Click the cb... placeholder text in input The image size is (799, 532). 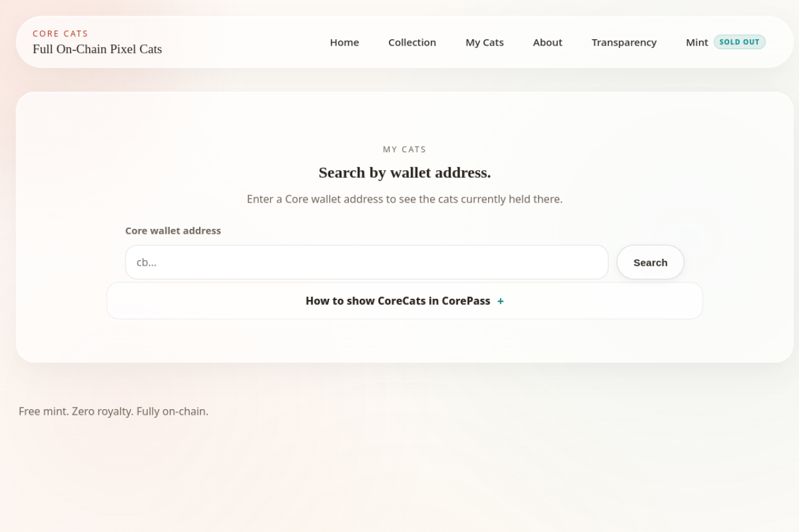pos(147,263)
